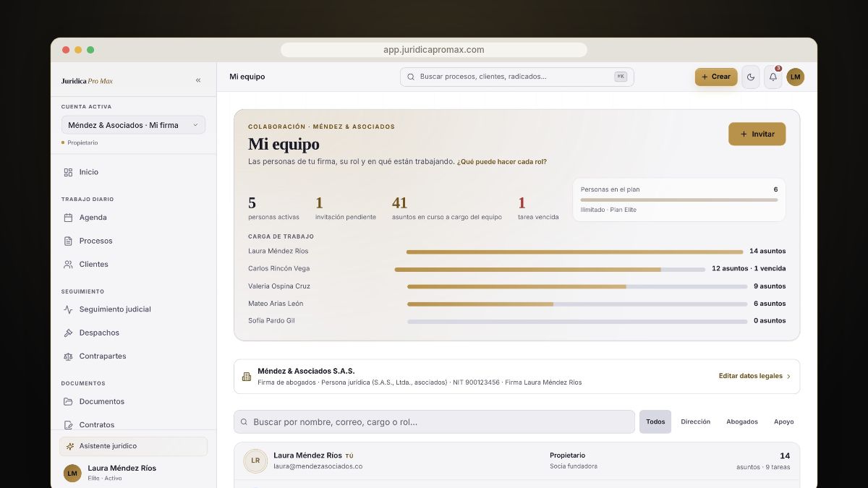
Task: Click laura@mendezasociados.co email text
Action: click(318, 466)
